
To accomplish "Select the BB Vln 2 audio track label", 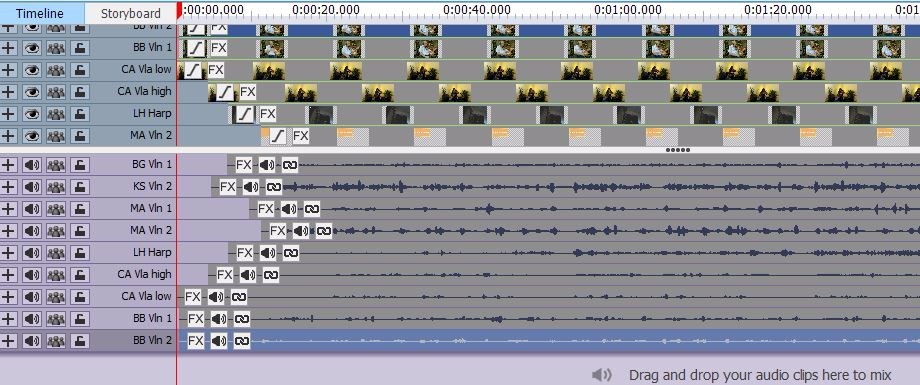I will click(x=153, y=340).
